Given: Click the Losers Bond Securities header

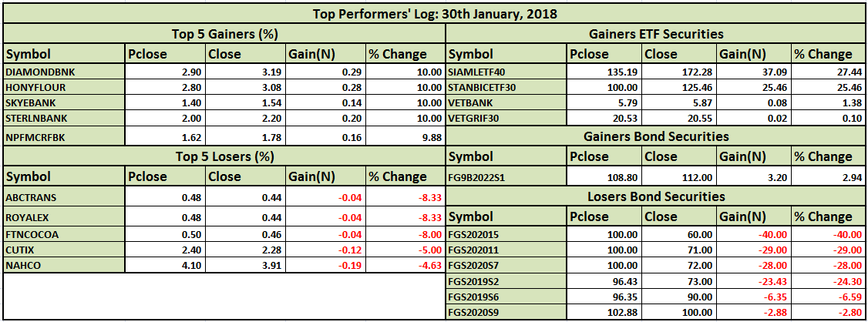Looking at the screenshot, I should [655, 196].
